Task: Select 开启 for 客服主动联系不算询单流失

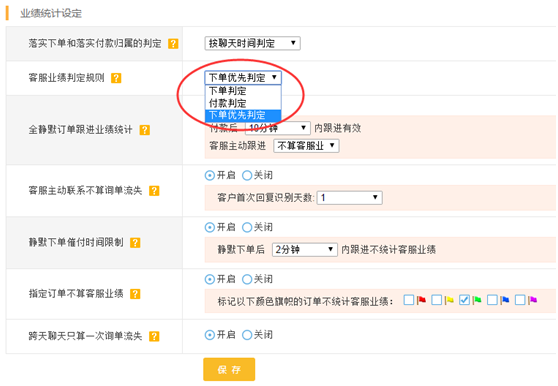Action: [210, 175]
